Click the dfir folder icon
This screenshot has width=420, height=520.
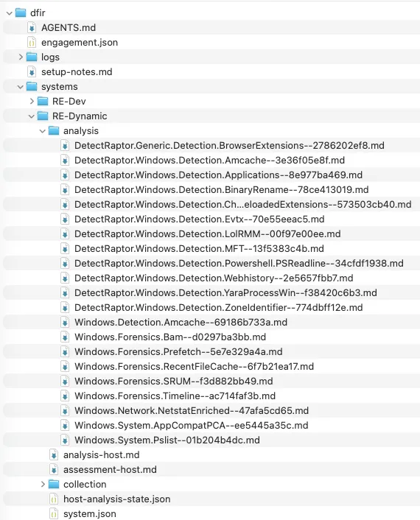(21, 13)
